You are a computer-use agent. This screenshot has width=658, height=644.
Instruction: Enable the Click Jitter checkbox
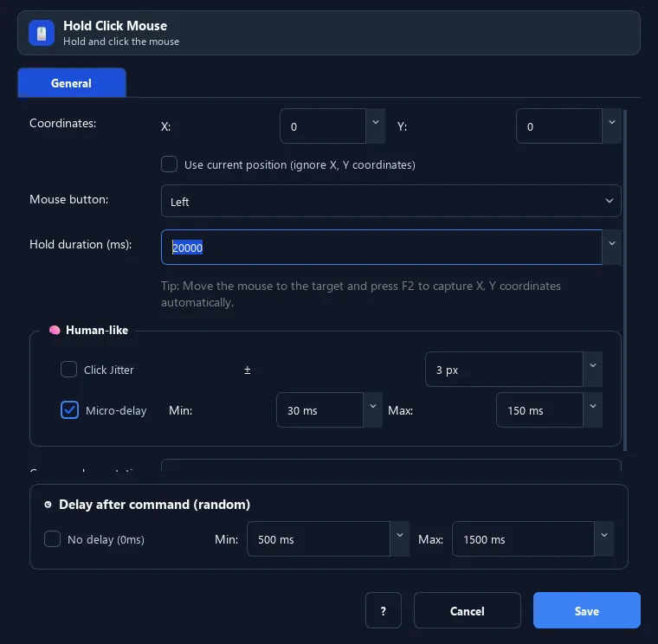pos(68,370)
